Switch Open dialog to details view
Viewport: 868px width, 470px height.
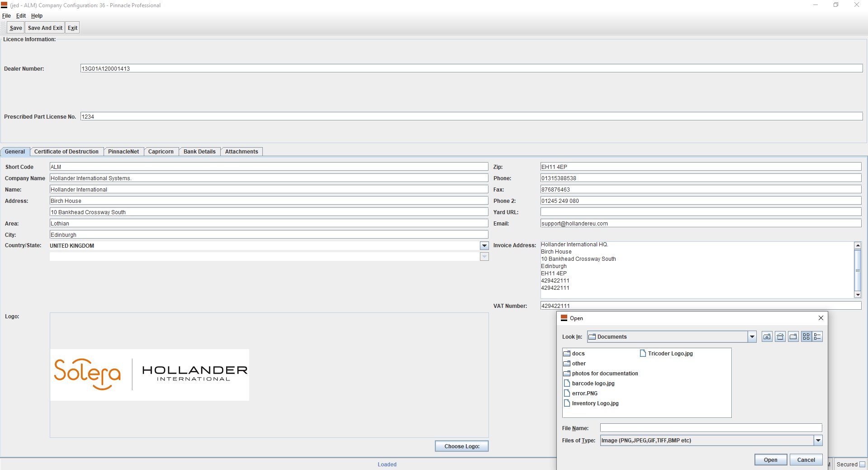[x=817, y=336]
